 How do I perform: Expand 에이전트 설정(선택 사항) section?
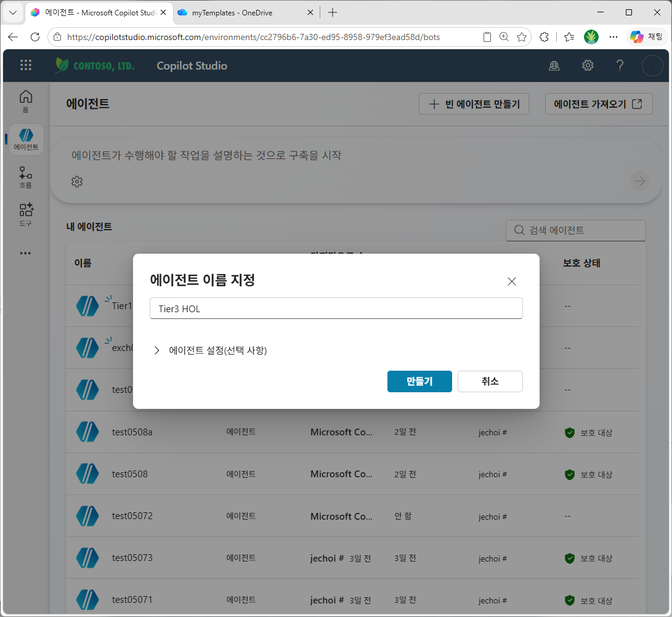tap(210, 350)
